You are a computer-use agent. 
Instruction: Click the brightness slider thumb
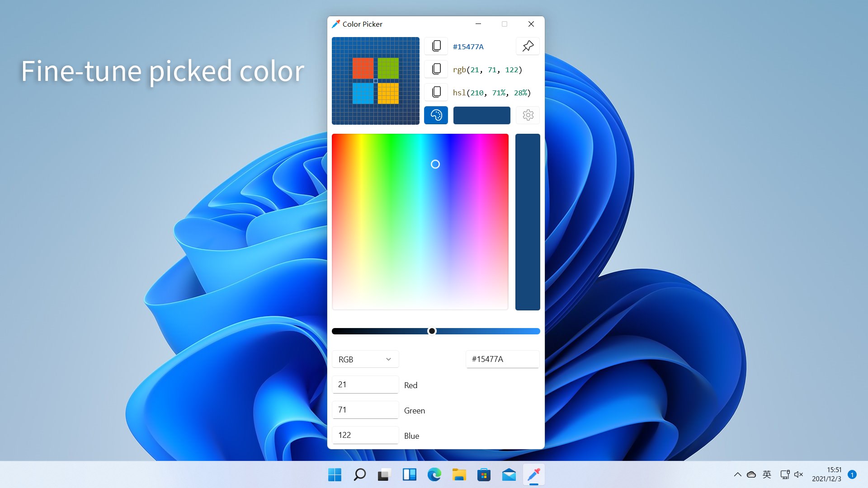tap(432, 331)
